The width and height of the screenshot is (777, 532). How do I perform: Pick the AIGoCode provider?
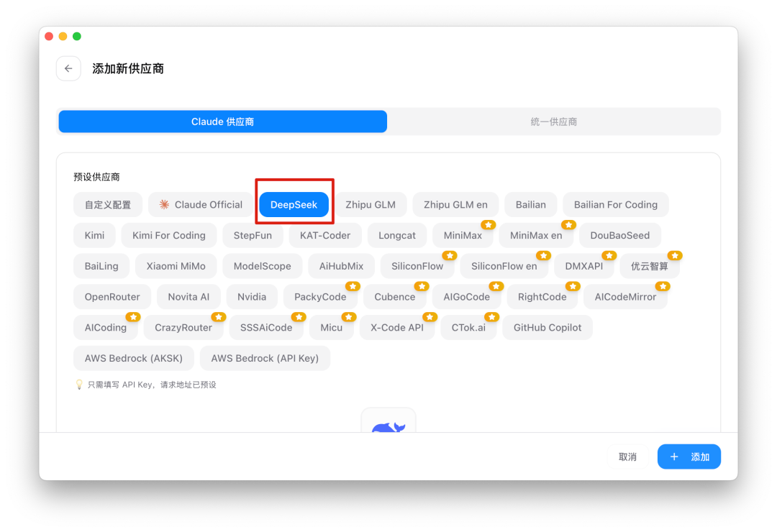(x=466, y=297)
